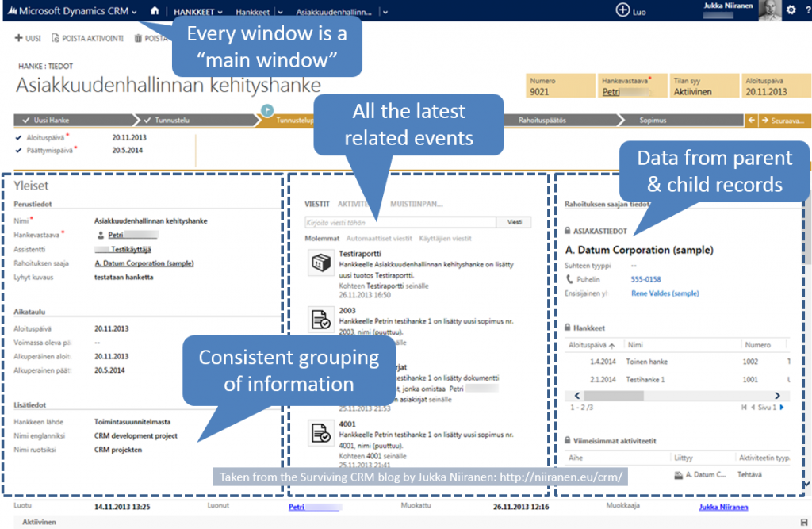The image size is (812, 529).
Task: Open the Rene Valdes (sample) contact link
Action: (x=665, y=293)
